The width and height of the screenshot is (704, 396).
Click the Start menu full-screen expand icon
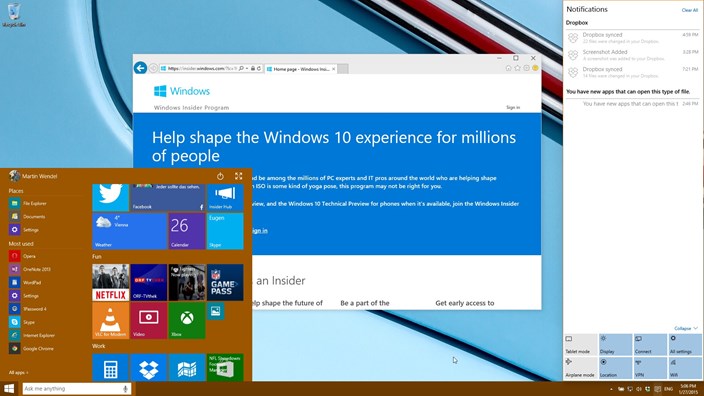[x=238, y=176]
